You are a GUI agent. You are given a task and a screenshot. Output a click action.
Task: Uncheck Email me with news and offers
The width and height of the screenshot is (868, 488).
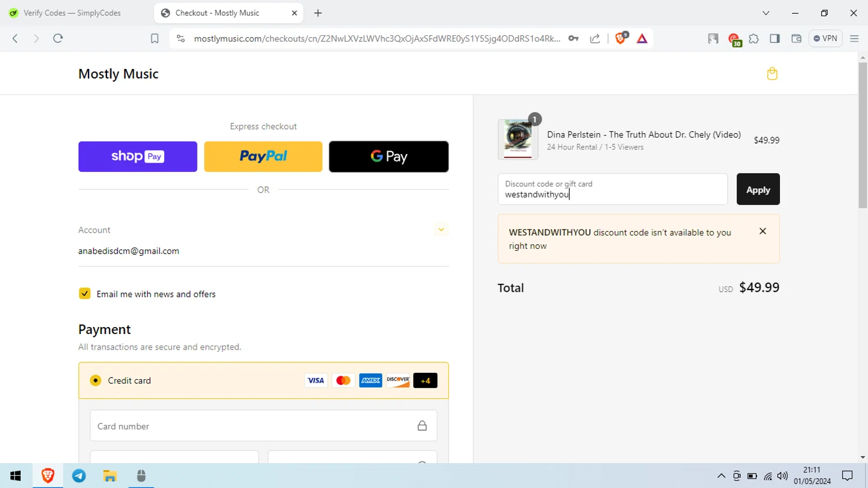tap(84, 293)
